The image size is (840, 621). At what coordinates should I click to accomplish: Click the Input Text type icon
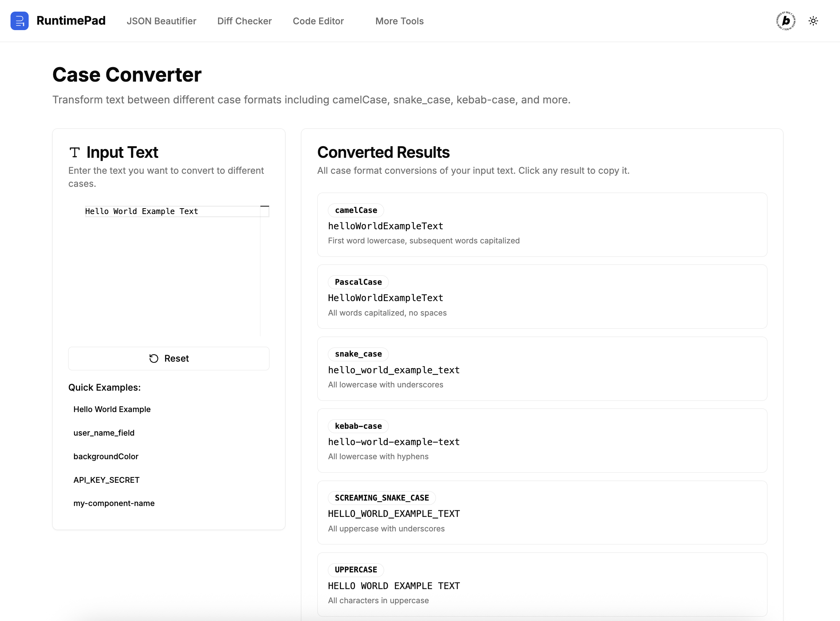pos(74,152)
